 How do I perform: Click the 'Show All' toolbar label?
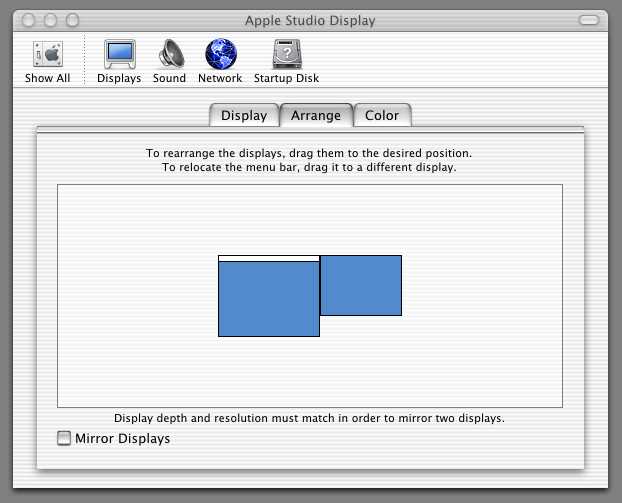[x=48, y=78]
